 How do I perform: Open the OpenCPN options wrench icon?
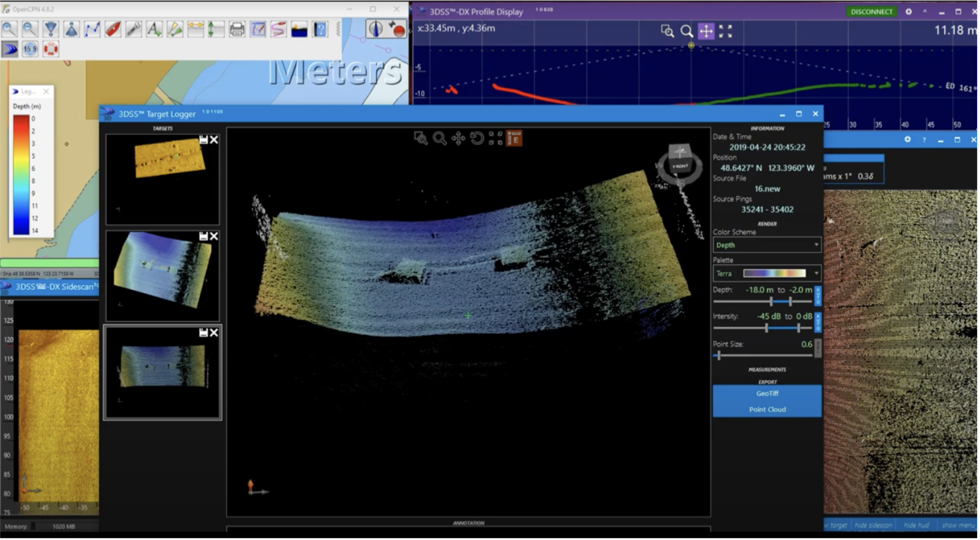coord(134,29)
